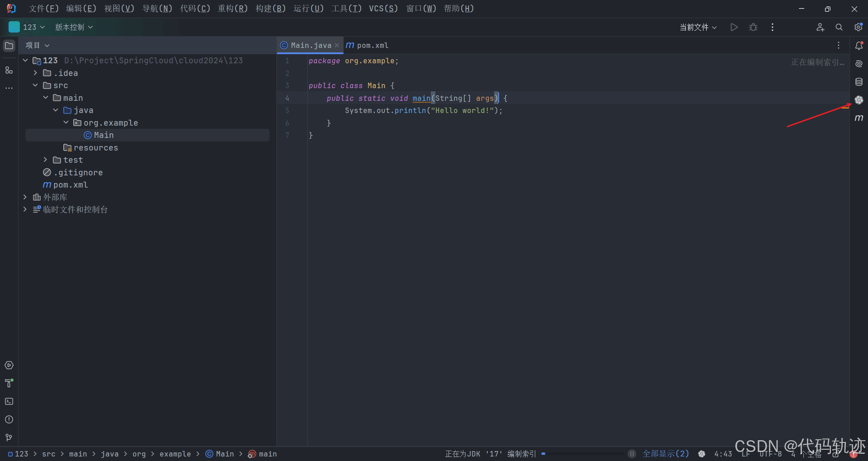
Task: Expand the test folder
Action: pyautogui.click(x=45, y=160)
